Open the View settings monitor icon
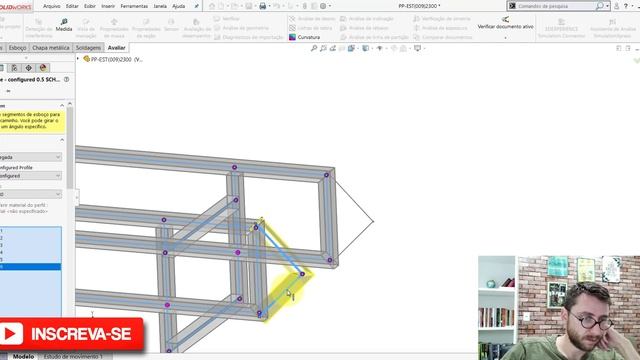 (x=417, y=48)
